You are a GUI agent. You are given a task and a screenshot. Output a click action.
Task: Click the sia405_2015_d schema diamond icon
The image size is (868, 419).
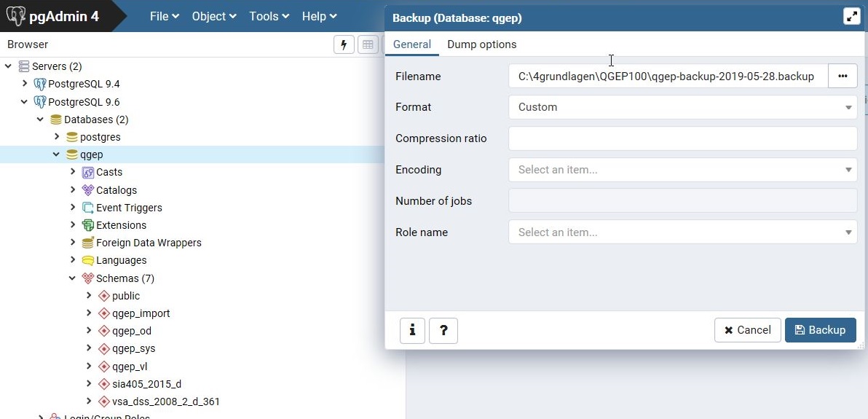[103, 384]
